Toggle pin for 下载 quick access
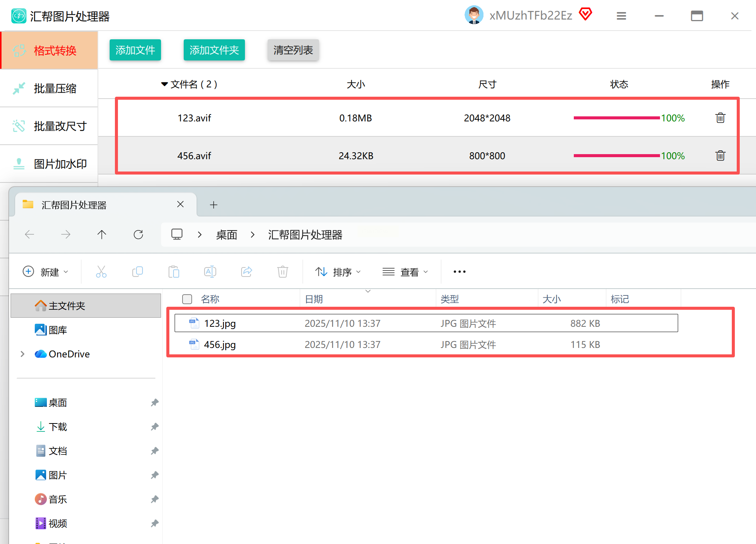756x544 pixels. tap(154, 427)
